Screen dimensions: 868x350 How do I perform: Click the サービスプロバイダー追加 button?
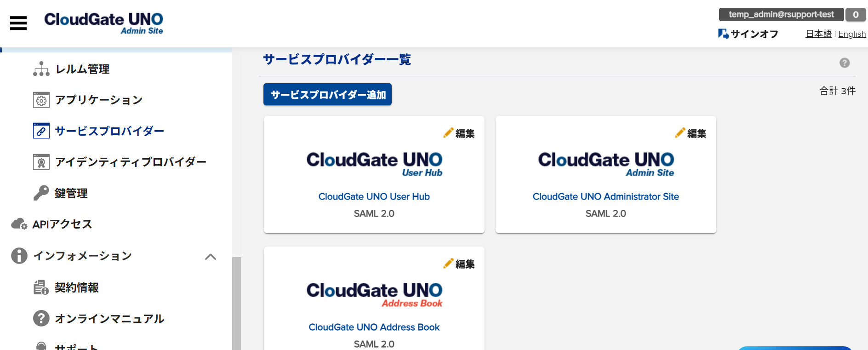click(x=327, y=94)
